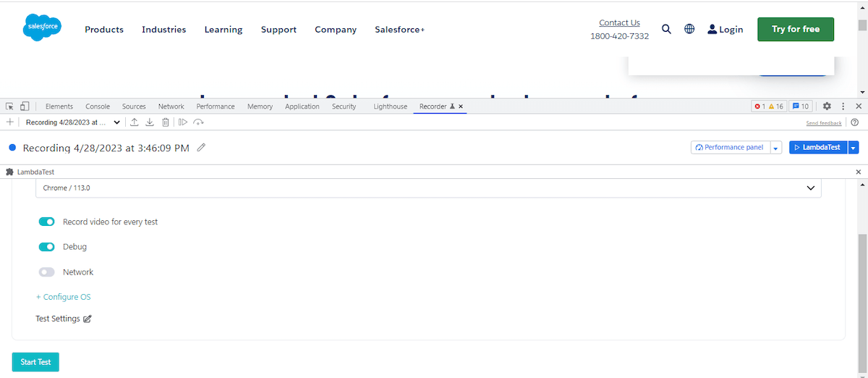This screenshot has height=378, width=868.
Task: Click the Test Settings edit icon
Action: [x=88, y=319]
